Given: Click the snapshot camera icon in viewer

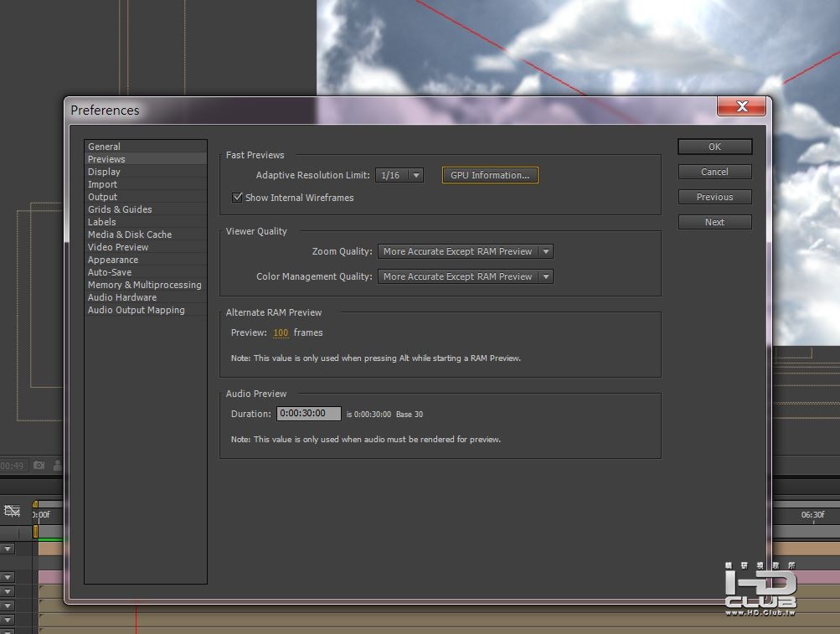Looking at the screenshot, I should tap(39, 465).
